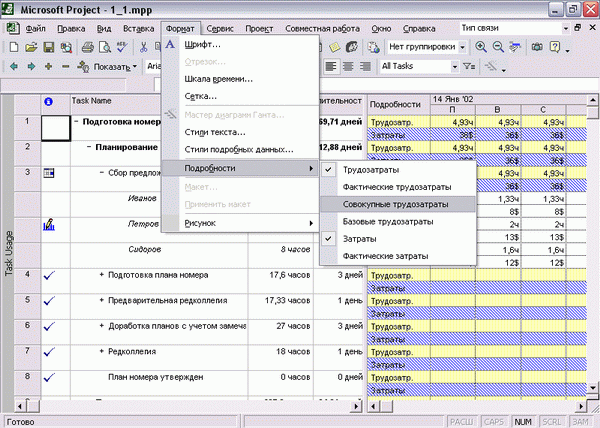The height and width of the screenshot is (428, 600).
Task: Click the Align Right icon
Action: click(x=365, y=66)
